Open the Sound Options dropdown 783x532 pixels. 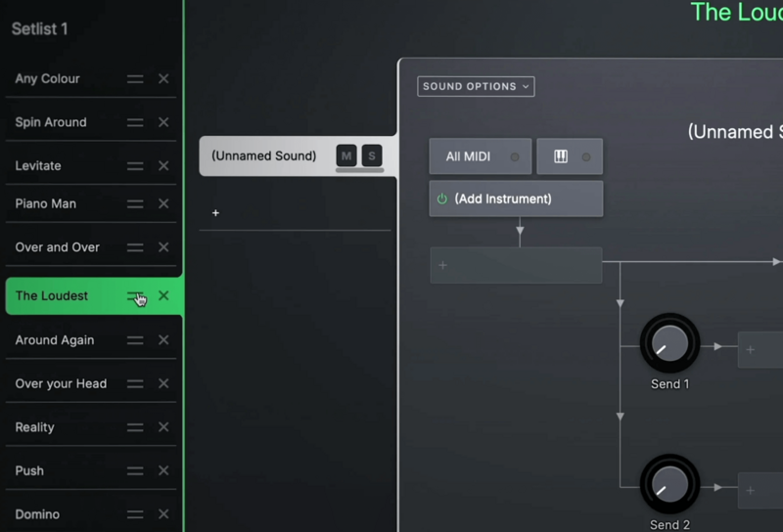tap(476, 86)
